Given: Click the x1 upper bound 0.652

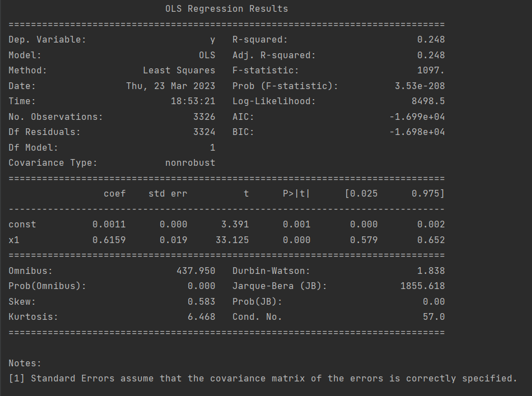Looking at the screenshot, I should [x=431, y=240].
